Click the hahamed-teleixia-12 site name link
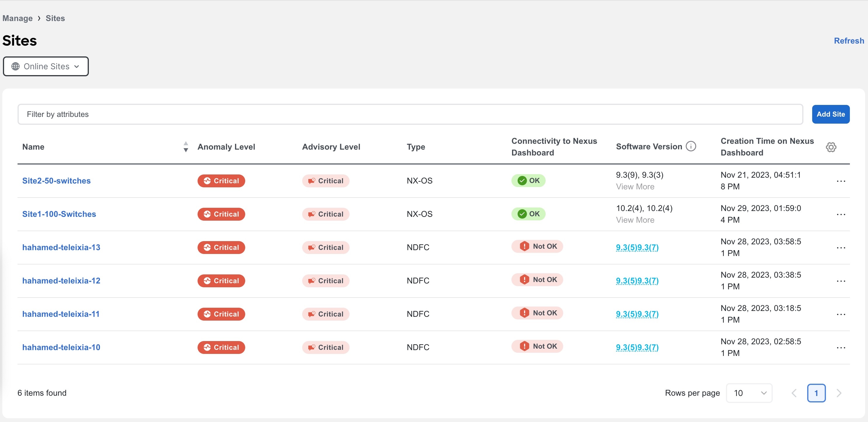 coord(60,280)
